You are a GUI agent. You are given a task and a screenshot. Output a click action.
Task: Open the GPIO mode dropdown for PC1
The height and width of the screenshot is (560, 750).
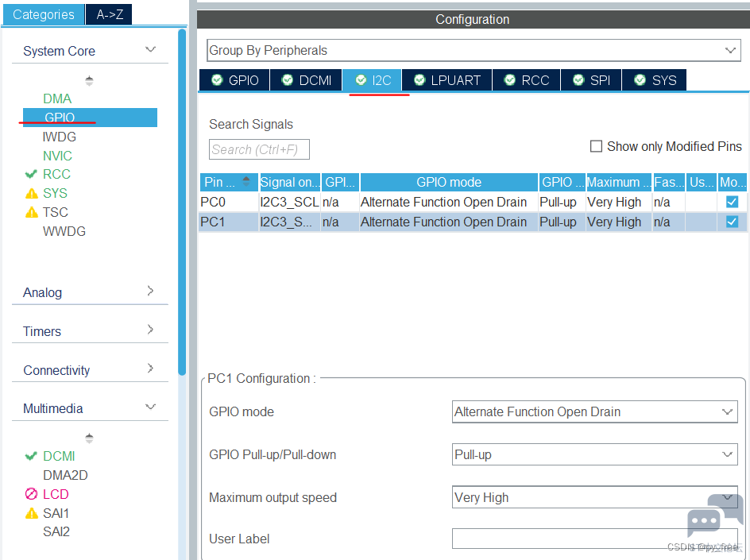[x=594, y=411]
